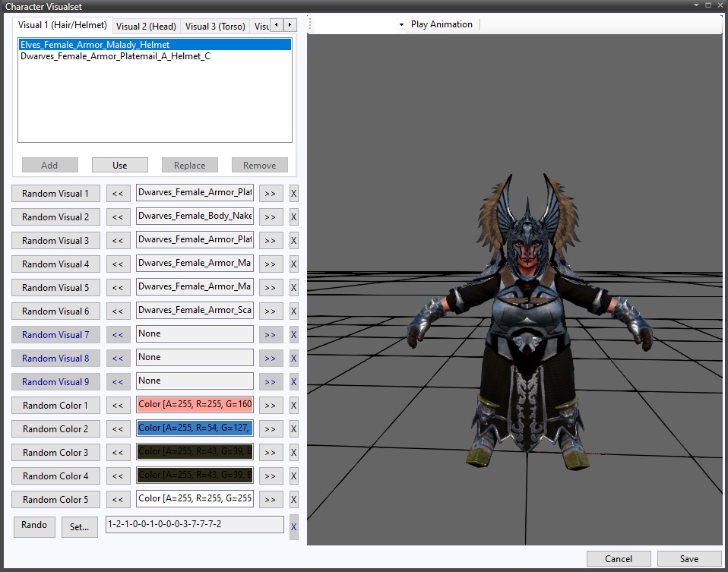Randomize with the Random Visual 5 button
This screenshot has height=572, width=728.
(55, 288)
